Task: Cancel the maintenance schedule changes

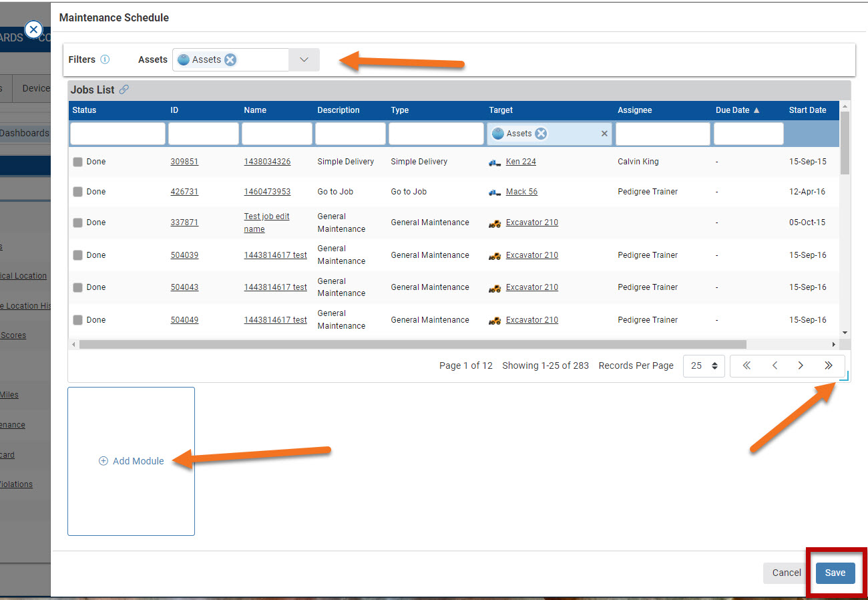Action: pos(786,573)
